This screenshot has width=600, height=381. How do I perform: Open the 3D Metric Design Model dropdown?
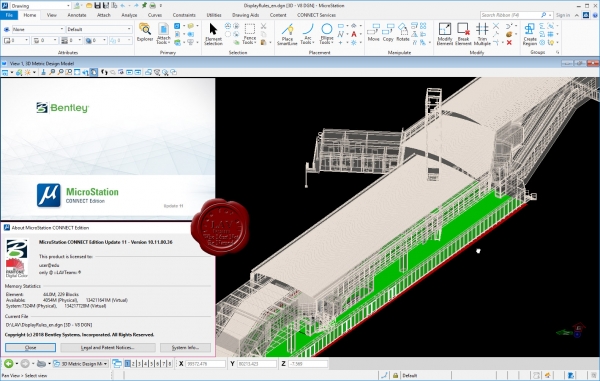tap(81, 363)
